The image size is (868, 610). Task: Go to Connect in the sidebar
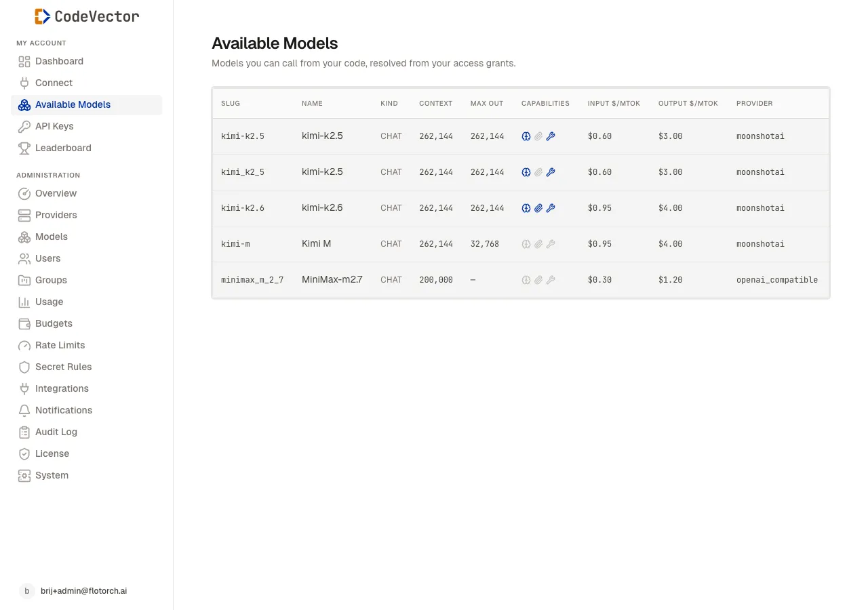(x=86, y=83)
